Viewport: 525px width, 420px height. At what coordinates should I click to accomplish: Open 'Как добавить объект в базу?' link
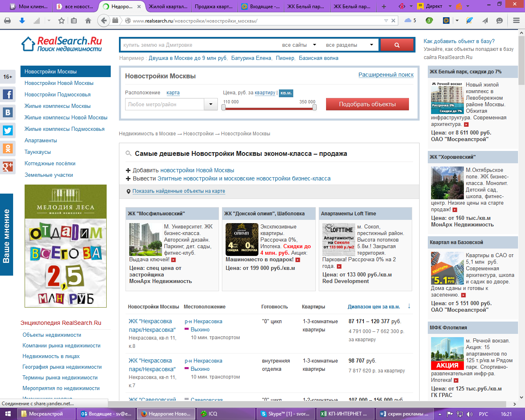click(459, 41)
